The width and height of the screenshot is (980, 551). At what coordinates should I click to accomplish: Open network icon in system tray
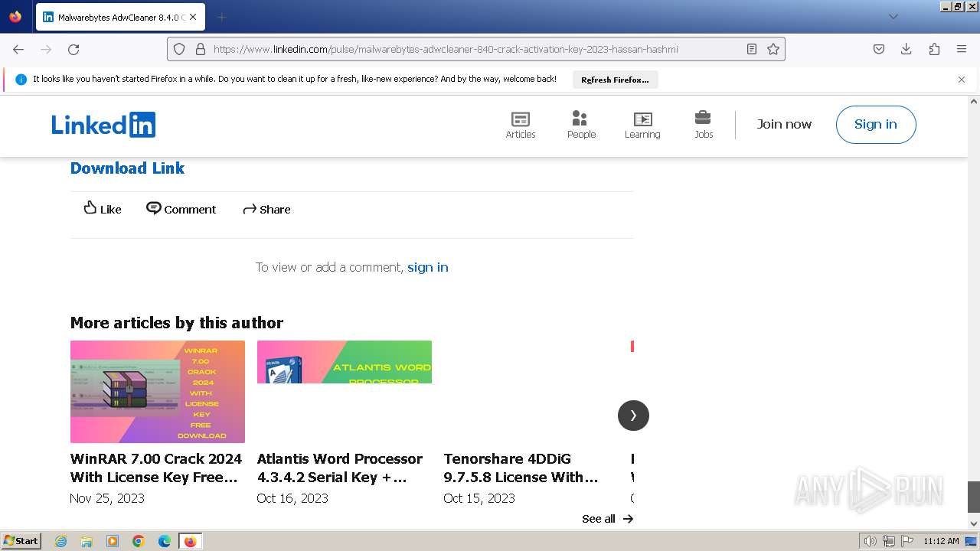pyautogui.click(x=888, y=541)
